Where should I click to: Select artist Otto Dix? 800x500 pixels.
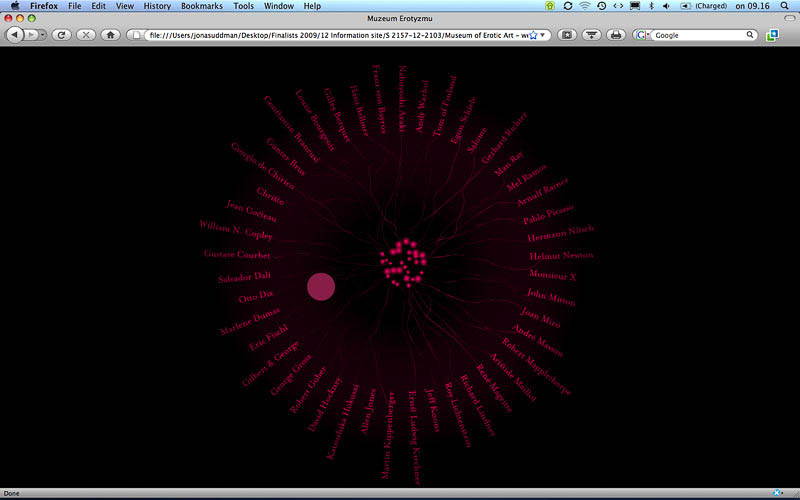click(x=256, y=296)
